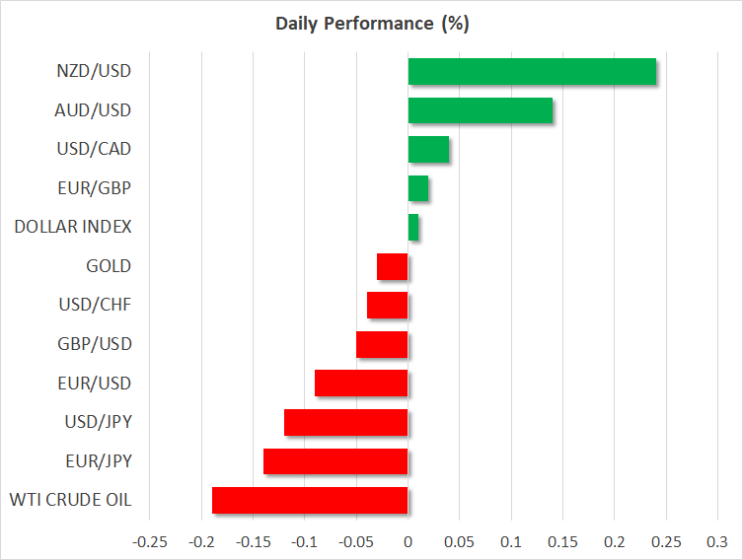Screen dimensions: 743x560
Task: Click the 0 tick label on the axis
Action: [x=408, y=541]
